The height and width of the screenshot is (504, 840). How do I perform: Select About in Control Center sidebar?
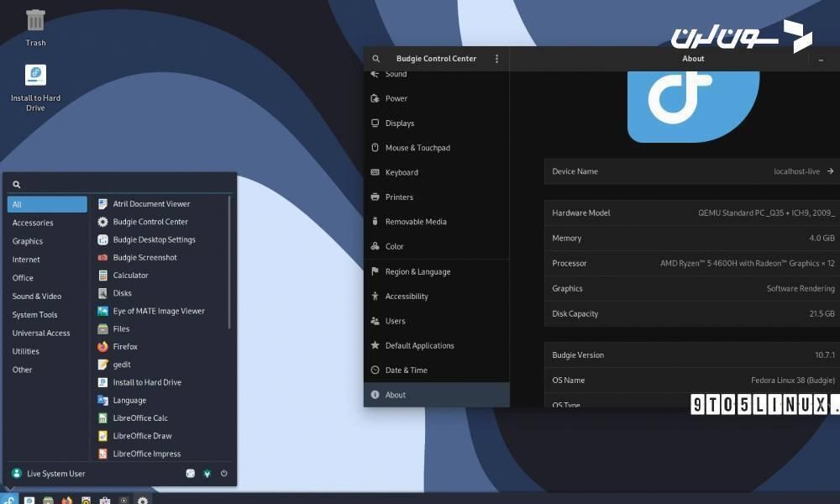pos(437,395)
